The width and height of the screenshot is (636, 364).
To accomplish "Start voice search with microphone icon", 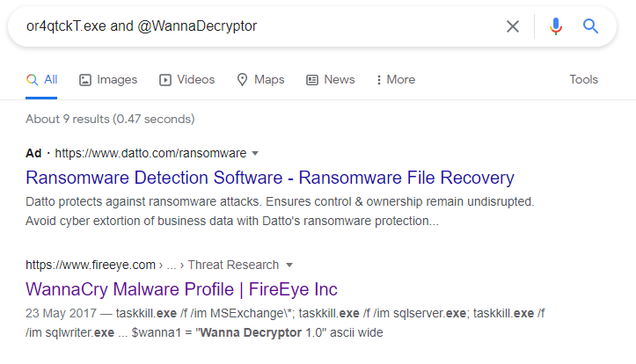I will tap(556, 26).
